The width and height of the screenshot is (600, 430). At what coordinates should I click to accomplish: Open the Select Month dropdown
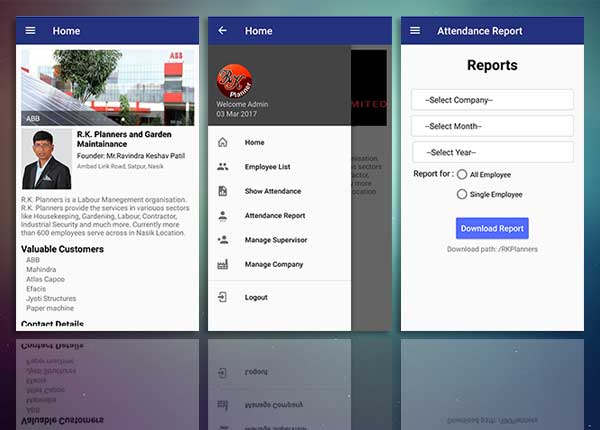(x=492, y=126)
